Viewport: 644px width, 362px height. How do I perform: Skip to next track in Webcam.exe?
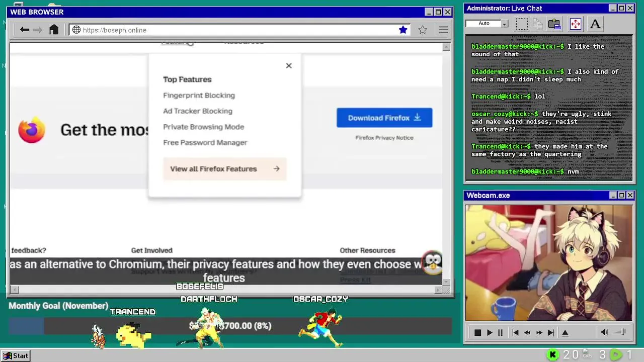(551, 332)
